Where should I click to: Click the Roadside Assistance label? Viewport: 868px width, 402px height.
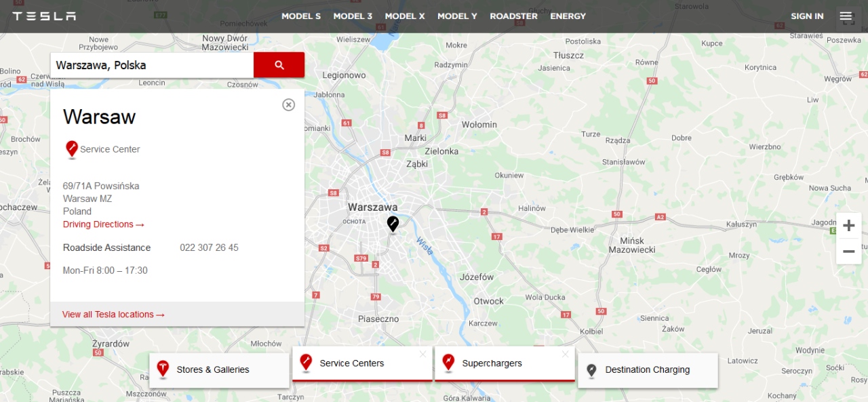(106, 247)
